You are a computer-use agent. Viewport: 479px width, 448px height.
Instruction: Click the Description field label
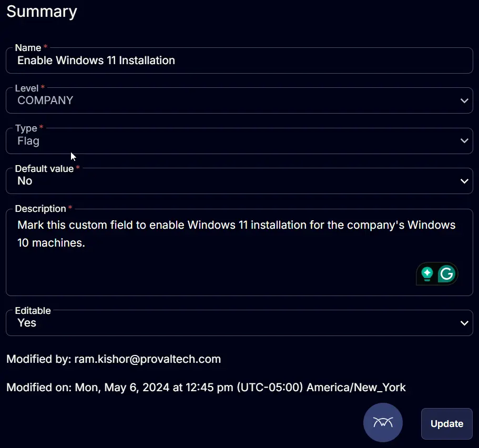tap(40, 209)
